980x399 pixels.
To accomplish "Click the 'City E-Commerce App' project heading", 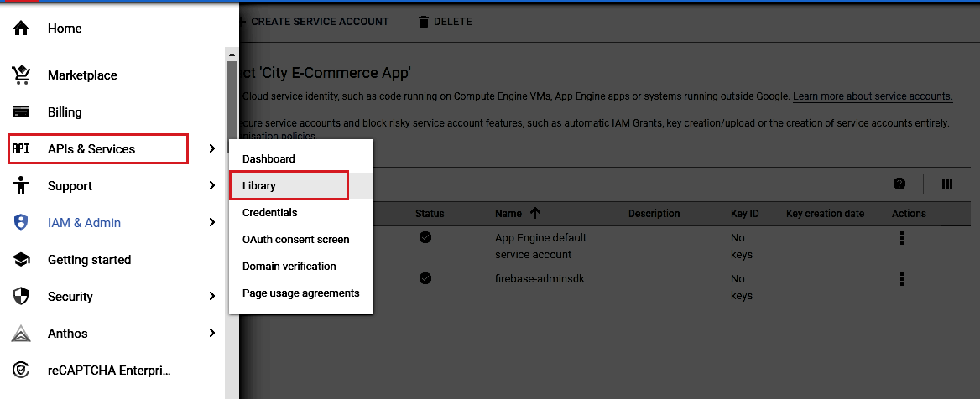I will coord(335,72).
